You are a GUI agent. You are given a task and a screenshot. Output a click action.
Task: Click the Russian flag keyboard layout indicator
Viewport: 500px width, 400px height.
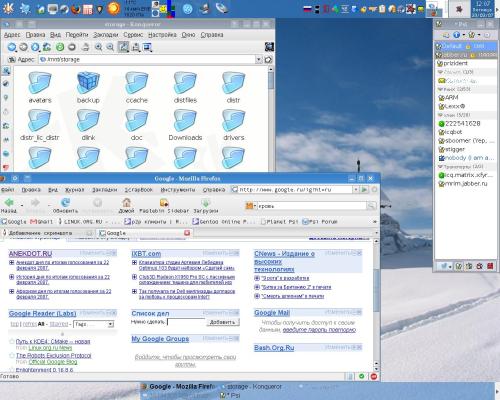click(308, 9)
